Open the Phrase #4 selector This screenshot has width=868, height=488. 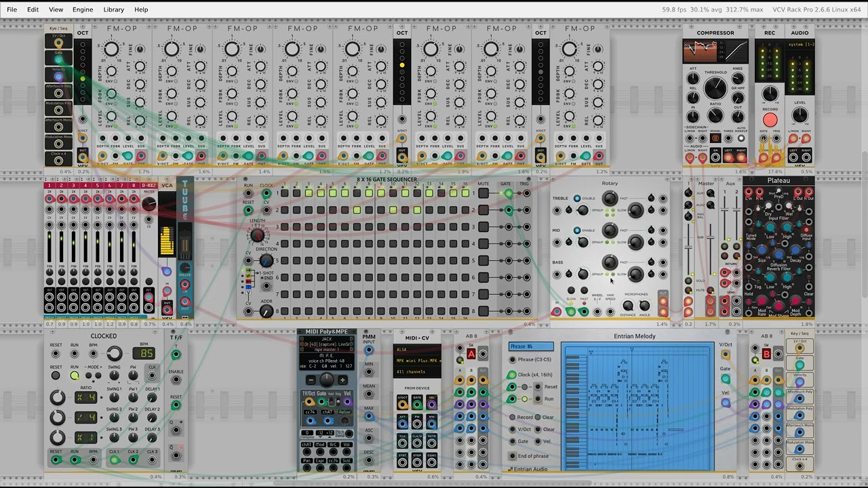[531, 347]
